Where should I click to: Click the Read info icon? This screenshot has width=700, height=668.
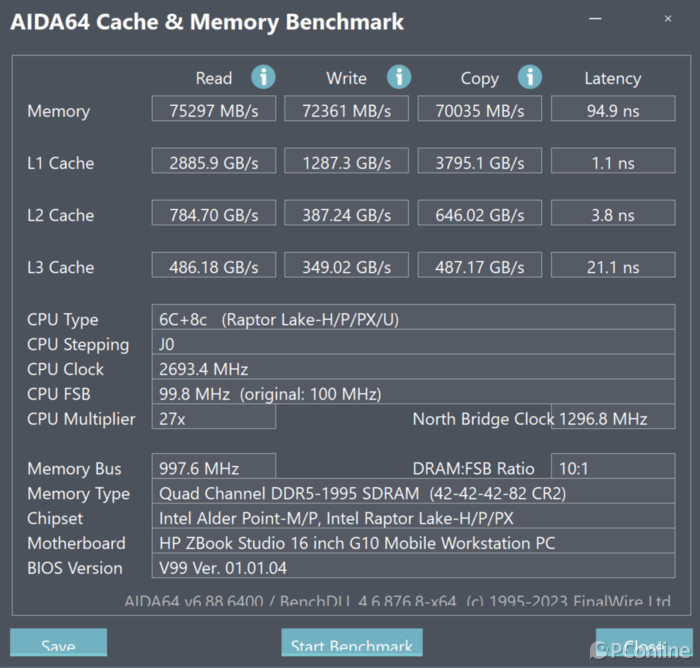point(263,77)
